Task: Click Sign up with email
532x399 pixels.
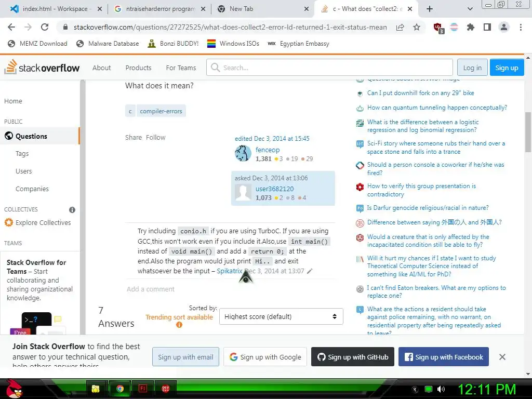Action: pos(185,357)
